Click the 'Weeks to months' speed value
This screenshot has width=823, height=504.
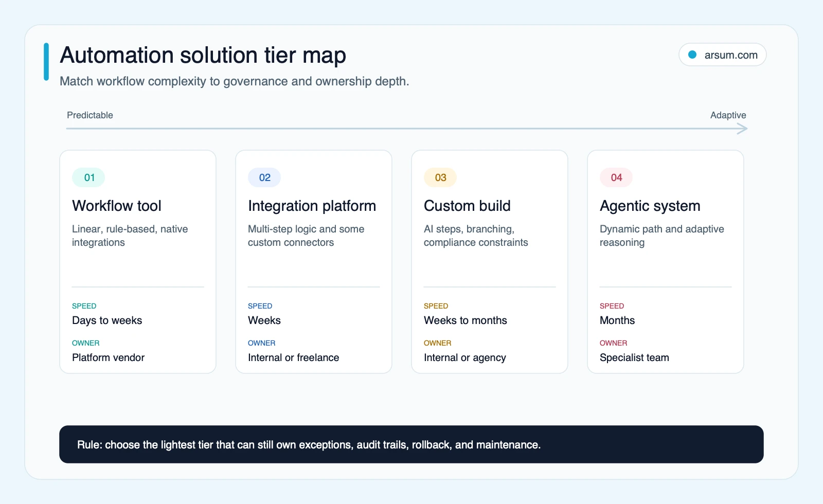[466, 320]
